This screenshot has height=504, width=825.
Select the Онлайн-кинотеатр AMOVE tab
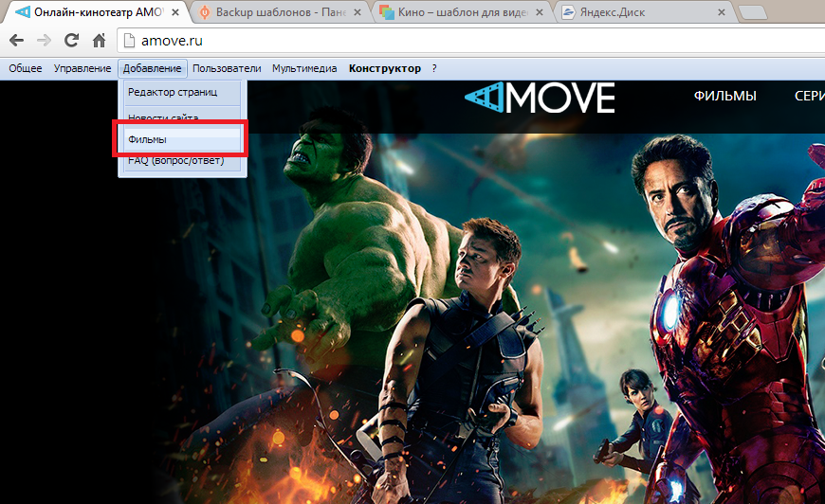click(x=98, y=12)
